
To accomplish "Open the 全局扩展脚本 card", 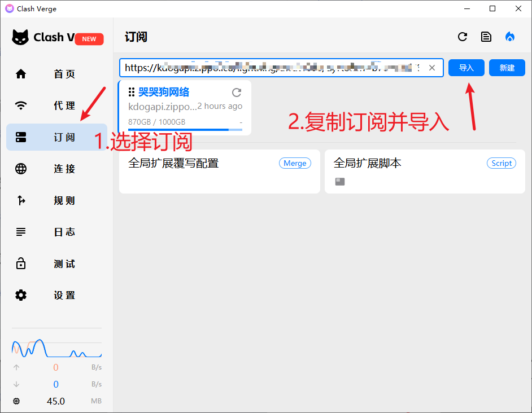I will [x=425, y=172].
